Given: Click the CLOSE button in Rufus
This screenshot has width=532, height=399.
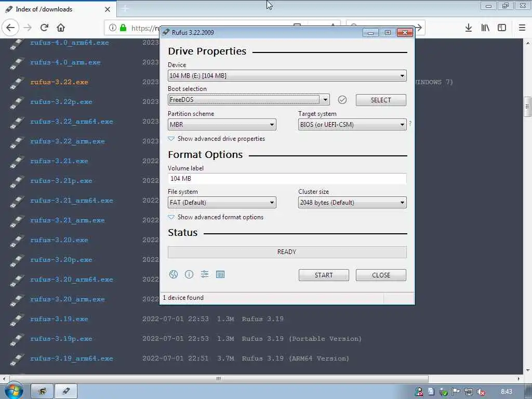Looking at the screenshot, I should click(x=381, y=275).
